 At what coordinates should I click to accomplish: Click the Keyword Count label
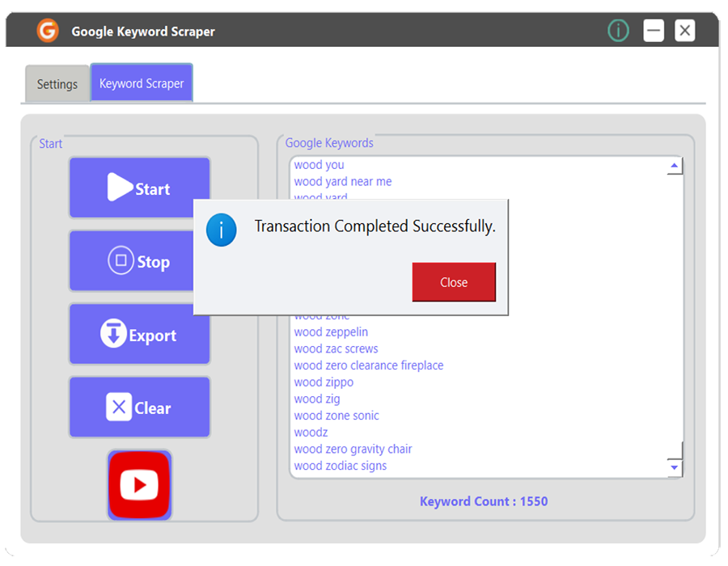pos(483,501)
